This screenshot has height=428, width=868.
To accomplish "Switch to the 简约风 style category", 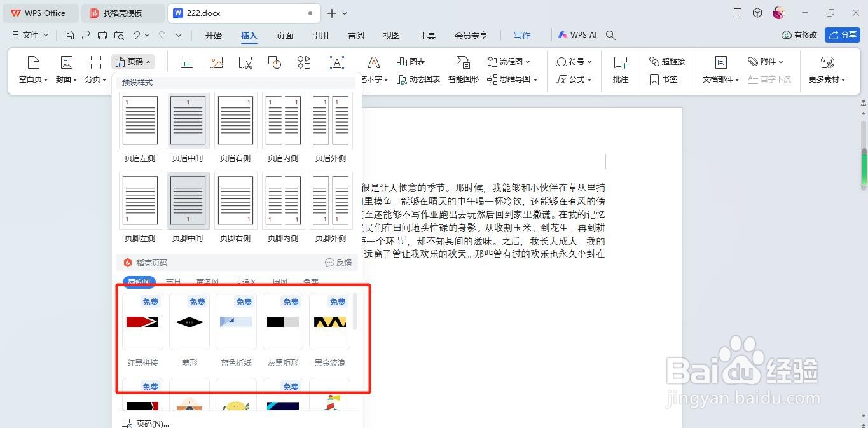I will click(x=139, y=282).
